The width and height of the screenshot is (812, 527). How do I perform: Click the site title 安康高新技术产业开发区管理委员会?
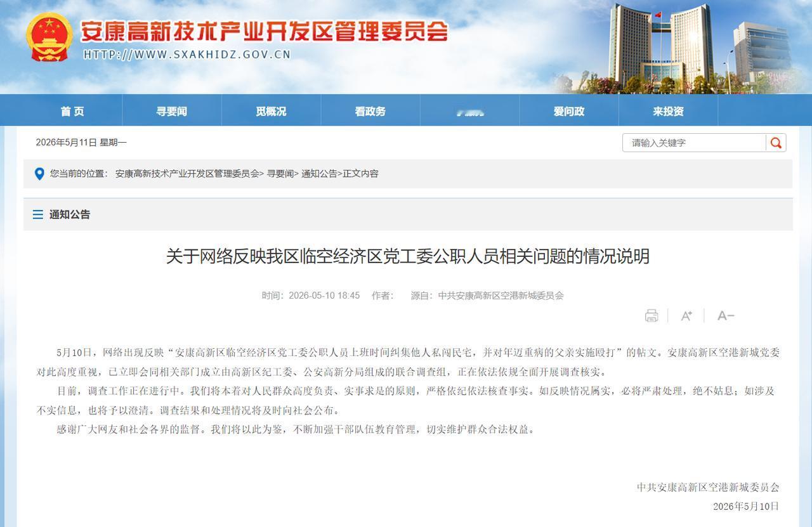[x=264, y=30]
